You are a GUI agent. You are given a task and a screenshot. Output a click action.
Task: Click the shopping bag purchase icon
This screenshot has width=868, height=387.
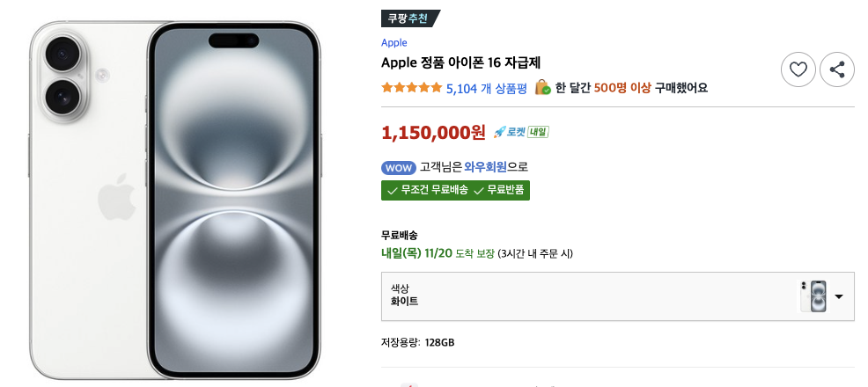pos(543,87)
